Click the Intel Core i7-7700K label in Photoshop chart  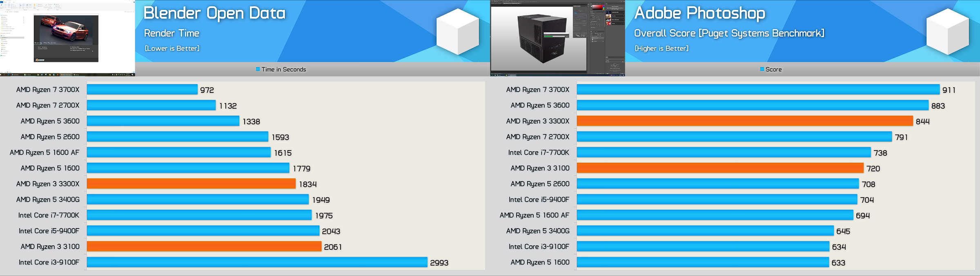point(539,153)
